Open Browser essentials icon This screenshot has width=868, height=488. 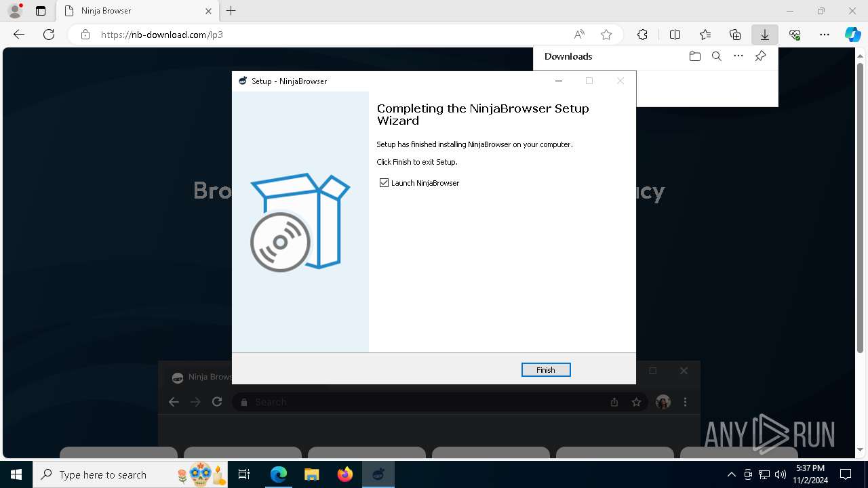[x=795, y=35]
